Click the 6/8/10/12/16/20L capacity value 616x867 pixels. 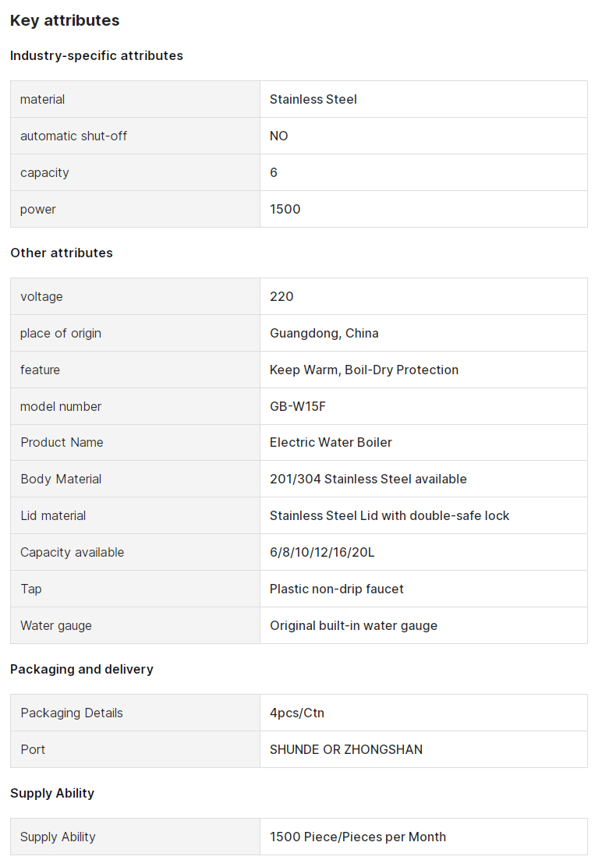(x=322, y=552)
